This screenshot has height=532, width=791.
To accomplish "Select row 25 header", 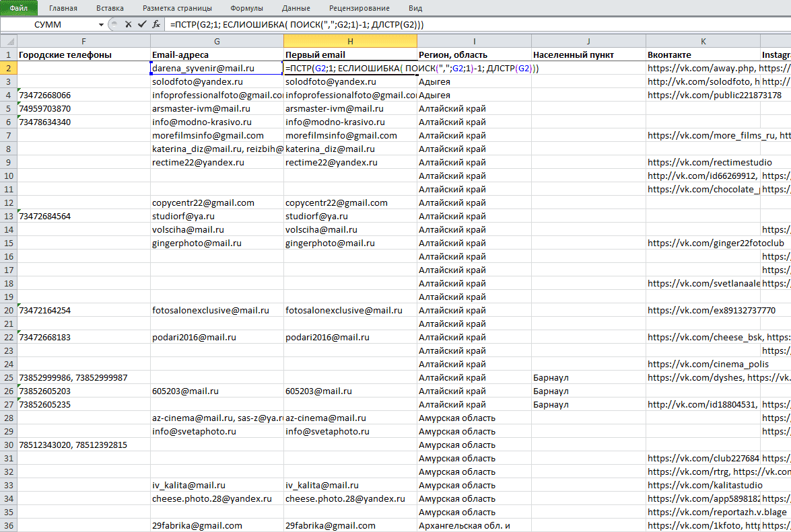I will pyautogui.click(x=9, y=377).
